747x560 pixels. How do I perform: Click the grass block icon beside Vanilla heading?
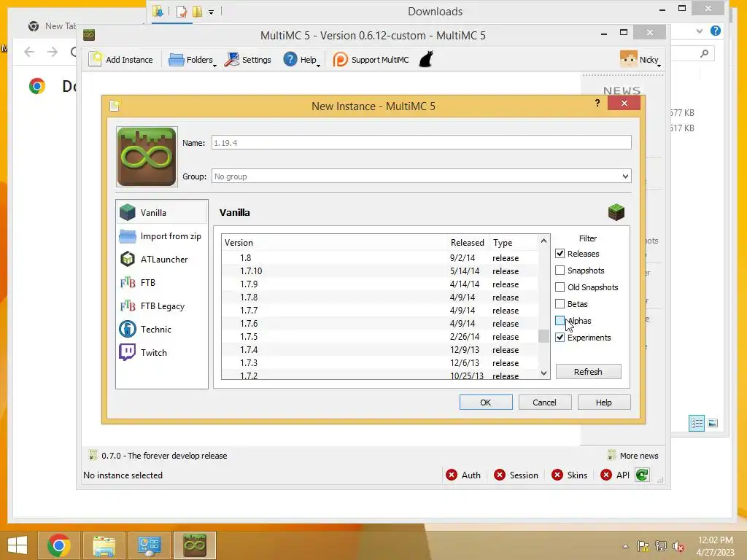(616, 212)
